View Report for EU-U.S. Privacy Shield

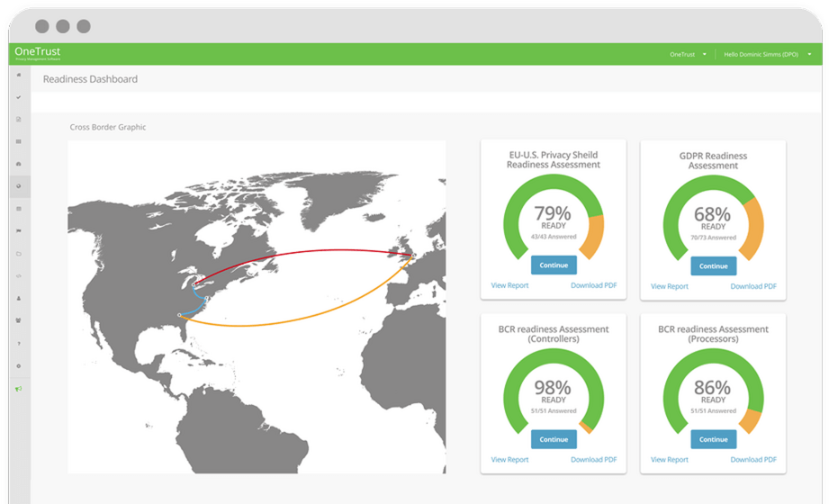(509, 285)
